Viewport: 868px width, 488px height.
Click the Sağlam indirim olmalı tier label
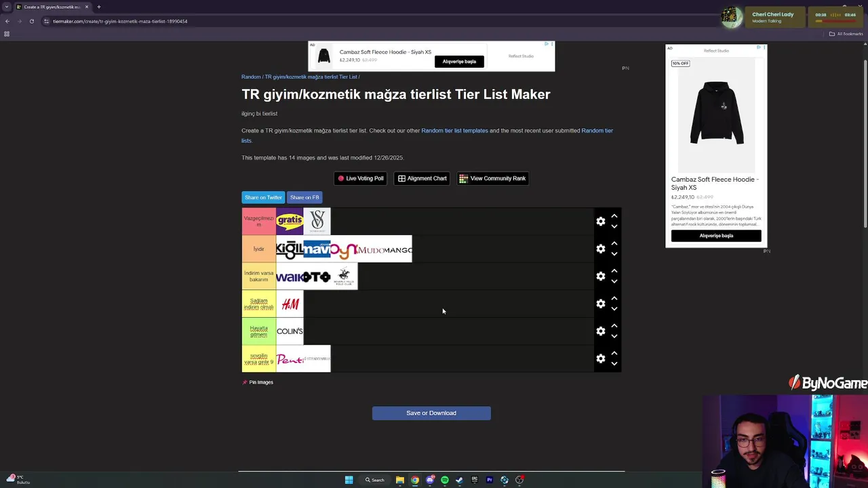(258, 304)
